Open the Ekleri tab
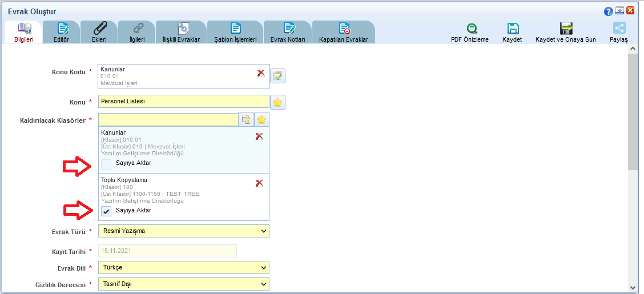Image resolution: width=644 pixels, height=294 pixels. pyautogui.click(x=99, y=33)
